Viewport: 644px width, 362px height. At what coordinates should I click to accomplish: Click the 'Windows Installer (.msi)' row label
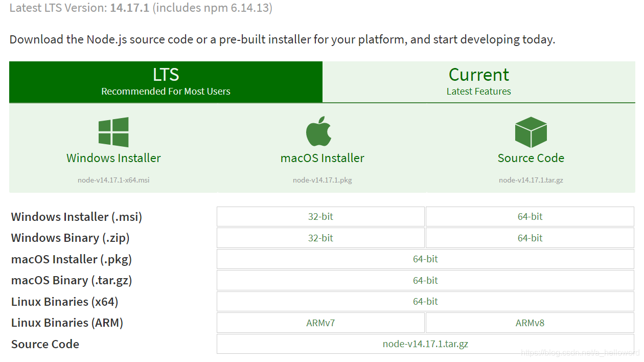[x=77, y=217]
